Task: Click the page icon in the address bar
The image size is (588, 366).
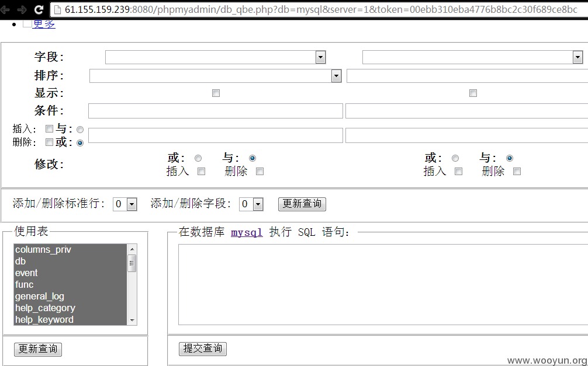Action: point(57,9)
